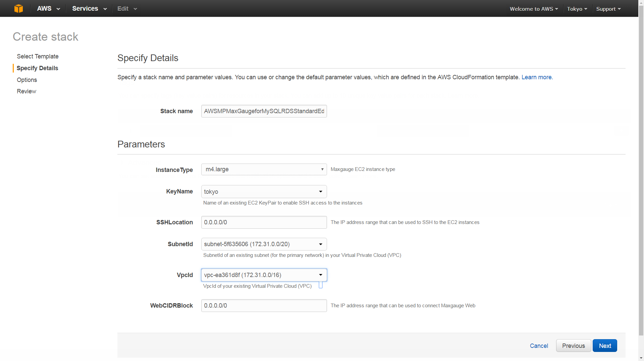Viewport: 644px width, 361px height.
Task: Open the Learn more link
Action: (x=536, y=77)
